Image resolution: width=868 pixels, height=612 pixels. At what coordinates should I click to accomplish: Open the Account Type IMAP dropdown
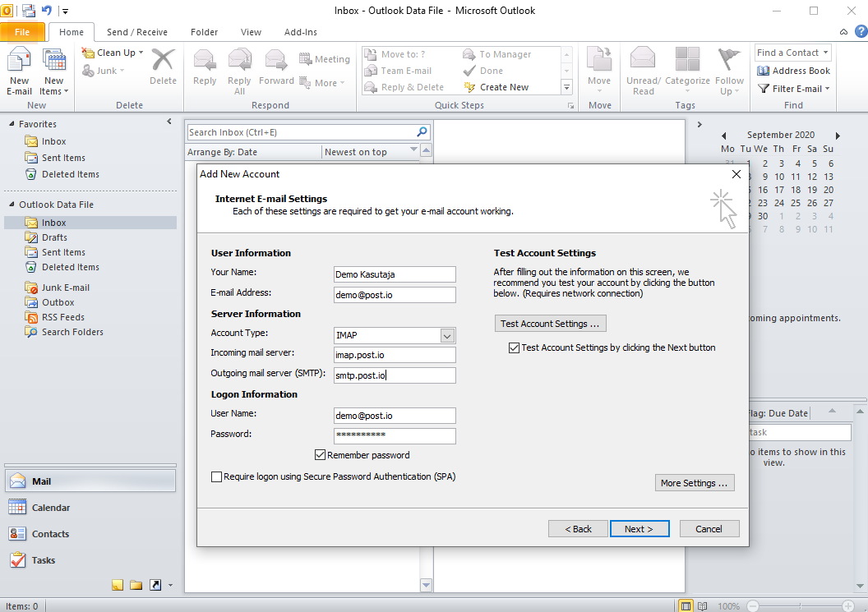pos(447,335)
